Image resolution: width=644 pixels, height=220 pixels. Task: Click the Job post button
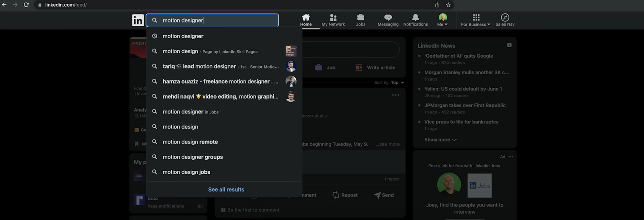[x=325, y=68]
